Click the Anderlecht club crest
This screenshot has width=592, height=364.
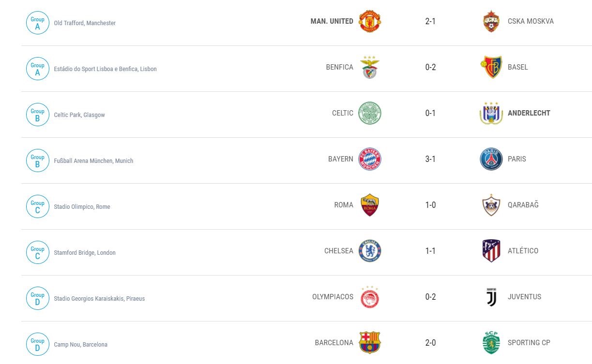pyautogui.click(x=491, y=113)
